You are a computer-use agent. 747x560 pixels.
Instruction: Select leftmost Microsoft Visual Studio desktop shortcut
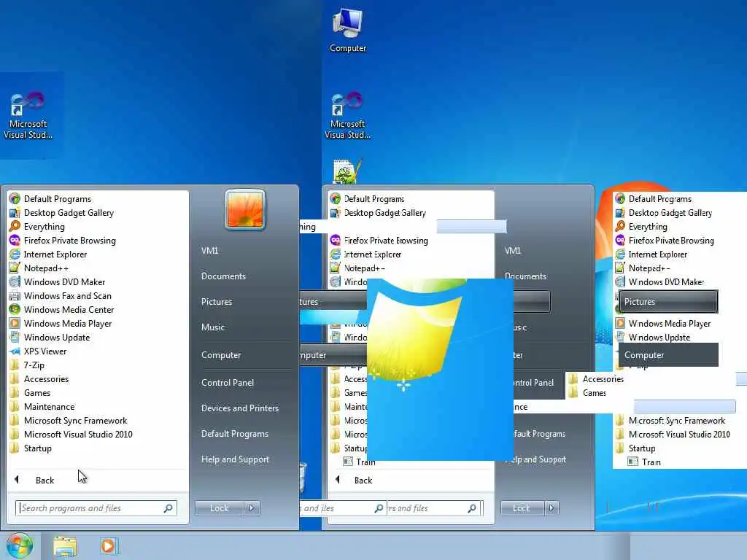pos(28,116)
